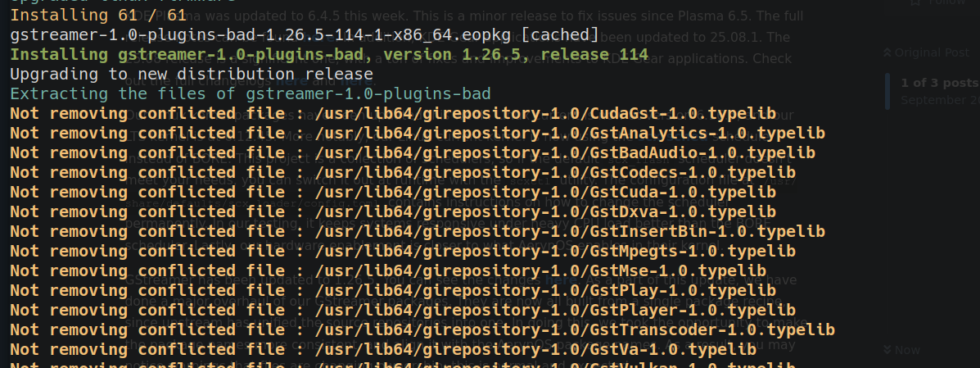This screenshot has width=980, height=368.
Task: Click the GstAnalytics-1.0.typelib conflict line
Action: 418,134
